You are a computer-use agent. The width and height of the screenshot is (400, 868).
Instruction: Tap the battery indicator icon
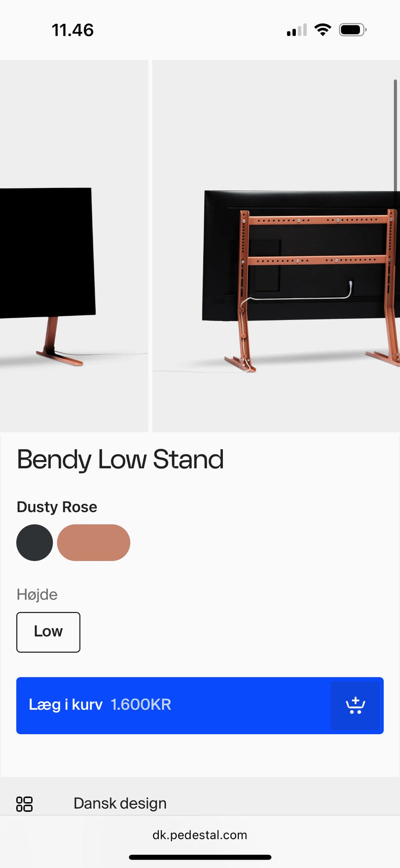pos(352,30)
